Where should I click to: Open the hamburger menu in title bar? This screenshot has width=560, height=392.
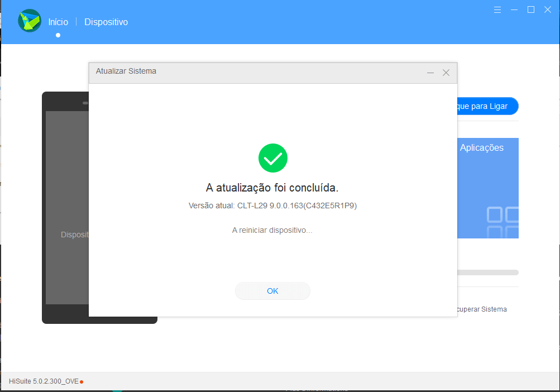coord(497,9)
